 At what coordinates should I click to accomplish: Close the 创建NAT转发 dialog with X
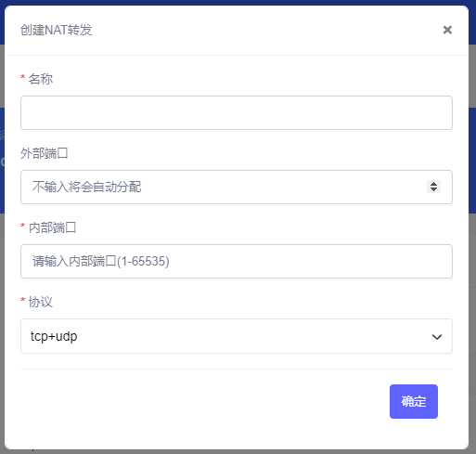click(x=447, y=30)
